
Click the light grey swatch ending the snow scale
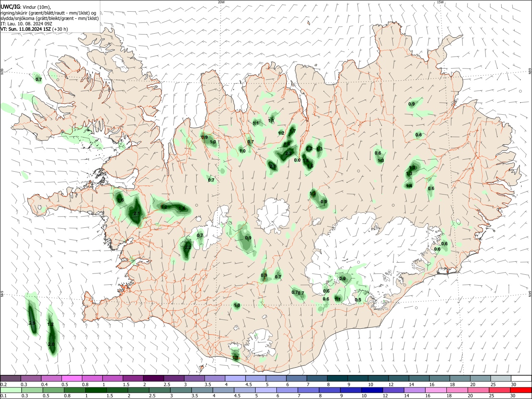(x=500, y=379)
